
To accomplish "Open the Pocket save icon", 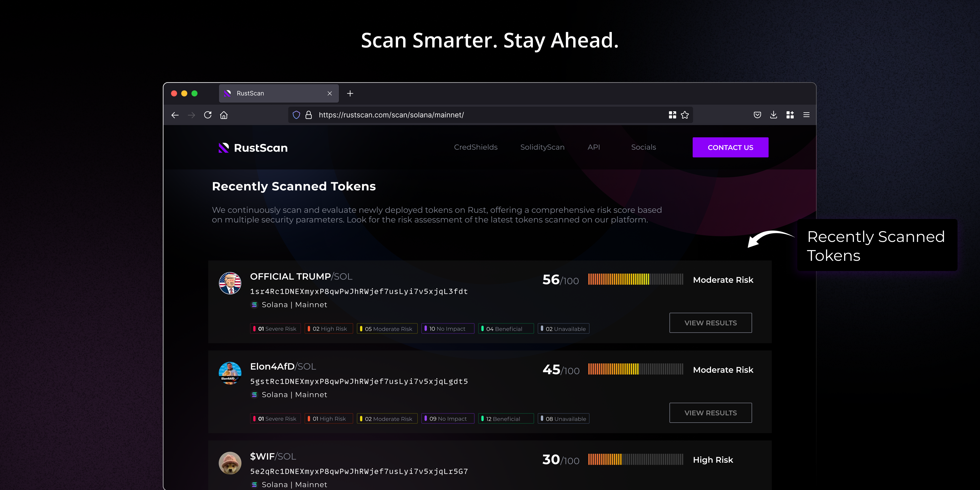I will point(757,115).
